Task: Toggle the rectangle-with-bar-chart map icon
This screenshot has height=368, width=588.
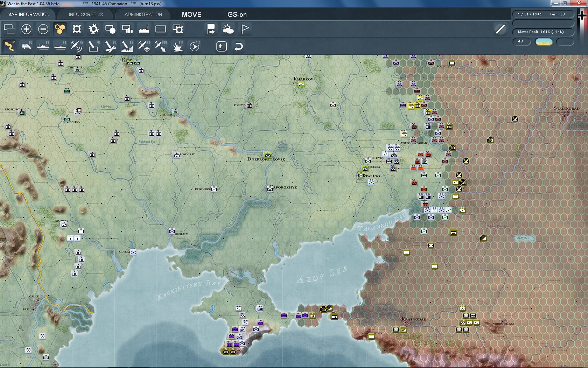Action: pyautogui.click(x=127, y=29)
